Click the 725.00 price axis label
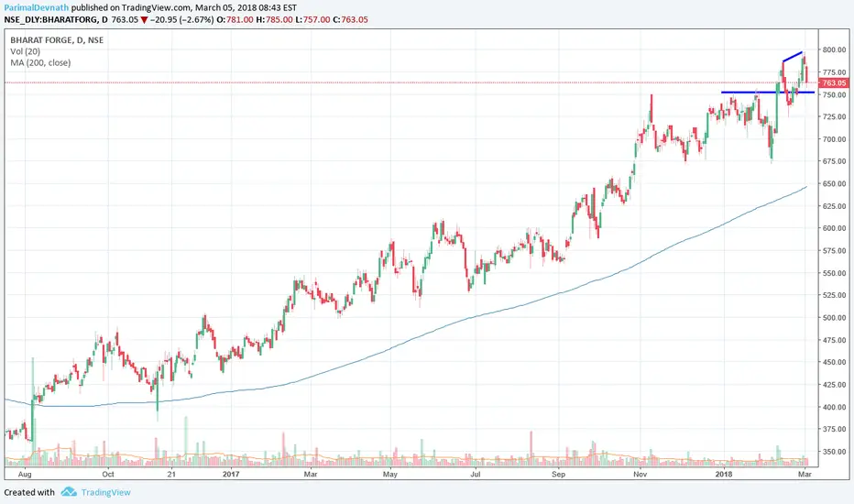The height and width of the screenshot is (504, 854). coord(834,116)
